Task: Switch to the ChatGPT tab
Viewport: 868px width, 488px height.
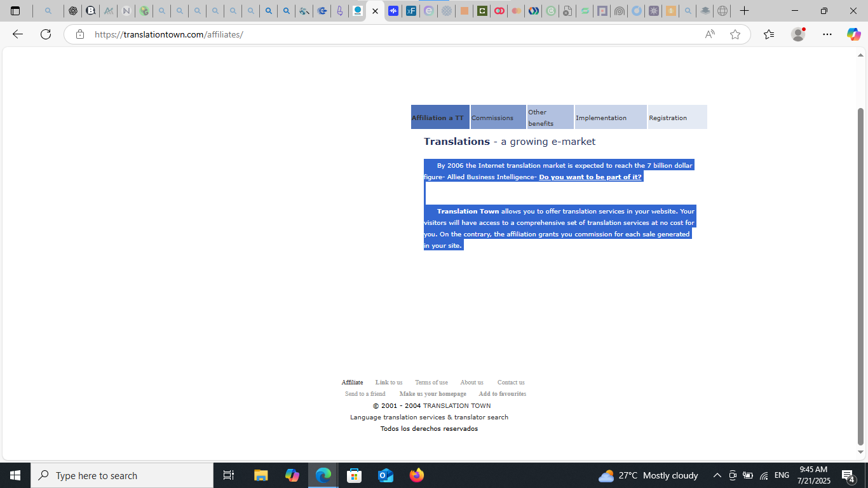Action: pyautogui.click(x=73, y=11)
